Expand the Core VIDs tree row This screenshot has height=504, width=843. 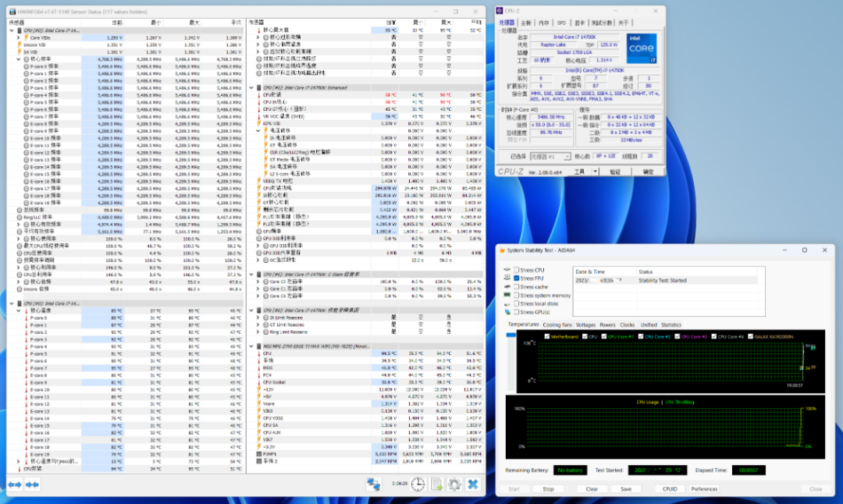tap(19, 37)
